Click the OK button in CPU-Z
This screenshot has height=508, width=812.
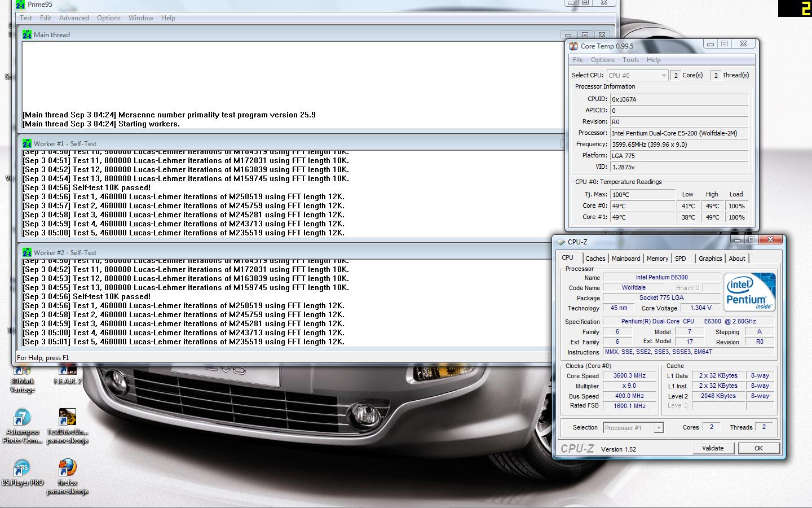(x=758, y=448)
